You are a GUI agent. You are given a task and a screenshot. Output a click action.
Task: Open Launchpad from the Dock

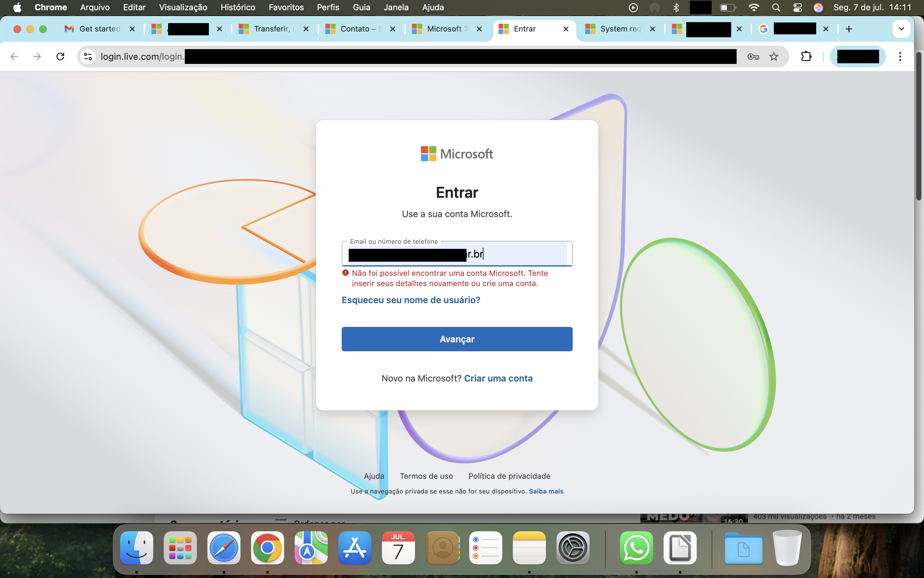point(180,548)
